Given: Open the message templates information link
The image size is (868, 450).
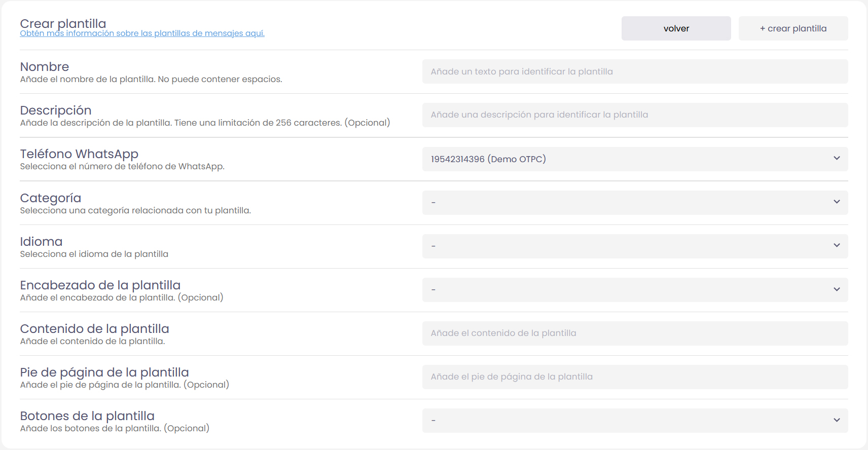Looking at the screenshot, I should click(142, 33).
